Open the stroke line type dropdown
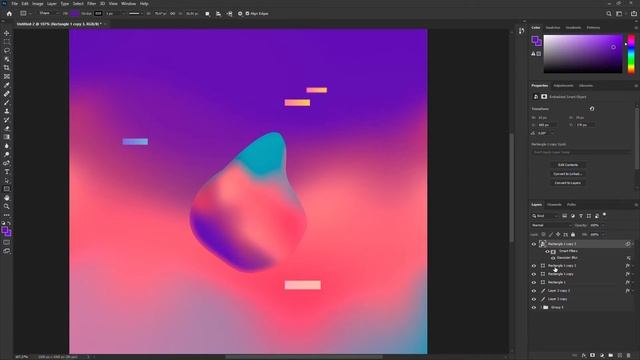This screenshot has width=640, height=360. tap(135, 13)
